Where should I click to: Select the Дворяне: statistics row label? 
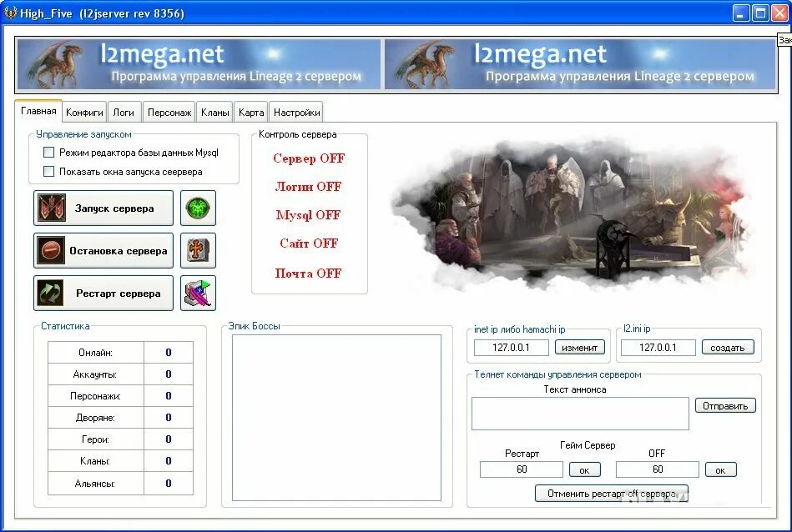(95, 418)
